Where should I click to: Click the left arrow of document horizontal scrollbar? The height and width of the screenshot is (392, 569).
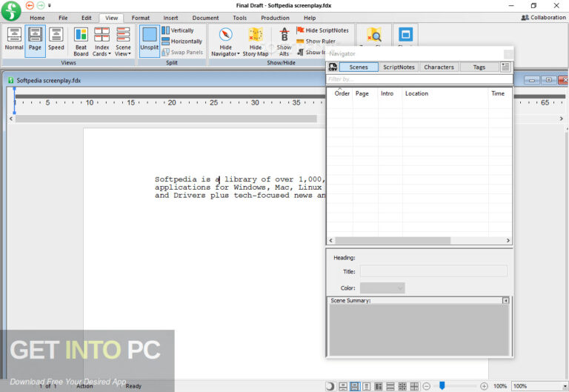tap(11, 119)
